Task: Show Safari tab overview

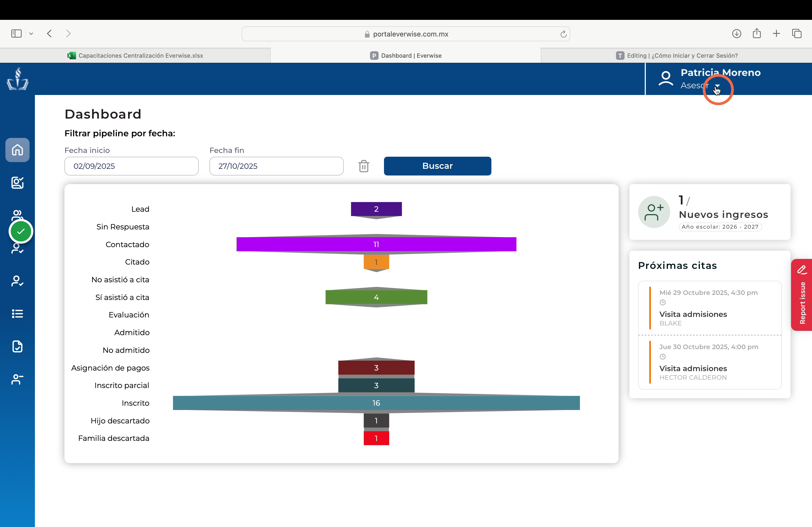Action: (x=797, y=33)
